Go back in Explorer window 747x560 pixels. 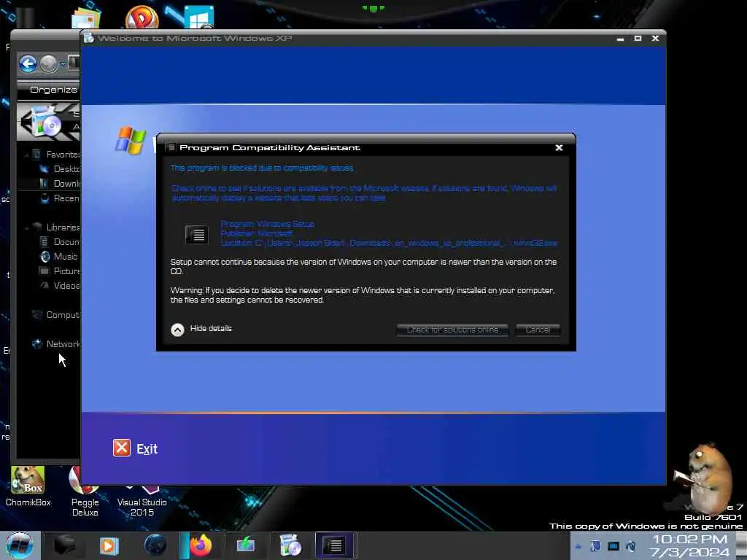(28, 64)
